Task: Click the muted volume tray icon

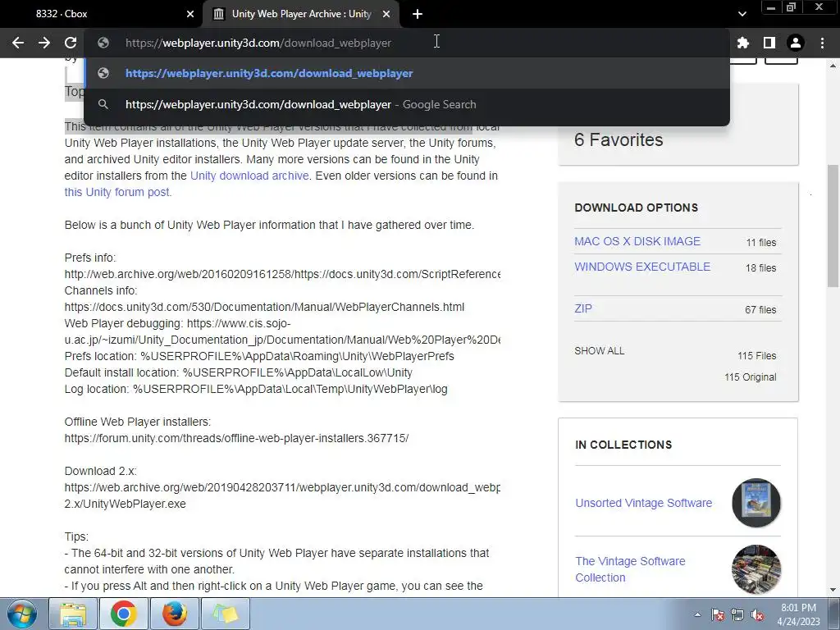Action: point(757,614)
